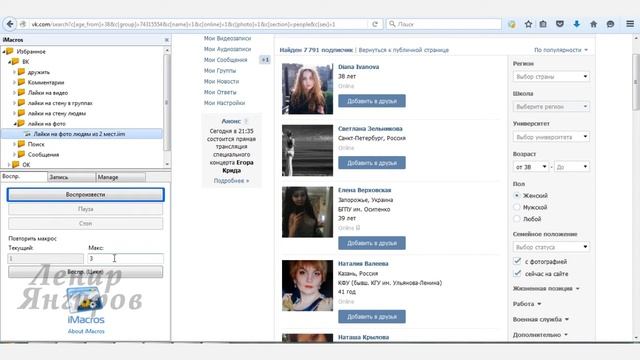Open Мои Новости in VK menu
Viewport: 640px width, 360px height.
pos(221,81)
